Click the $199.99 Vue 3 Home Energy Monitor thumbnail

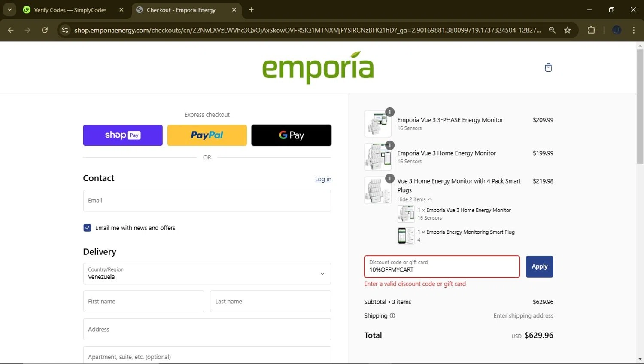tap(378, 157)
